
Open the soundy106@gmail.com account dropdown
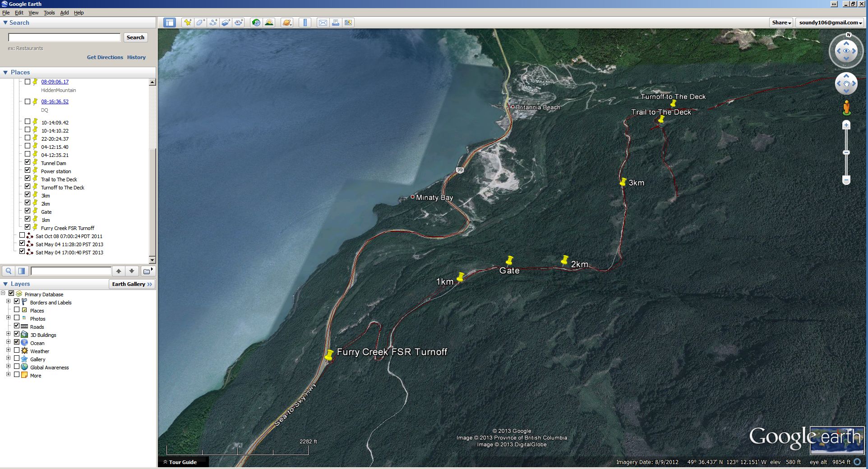pos(830,23)
